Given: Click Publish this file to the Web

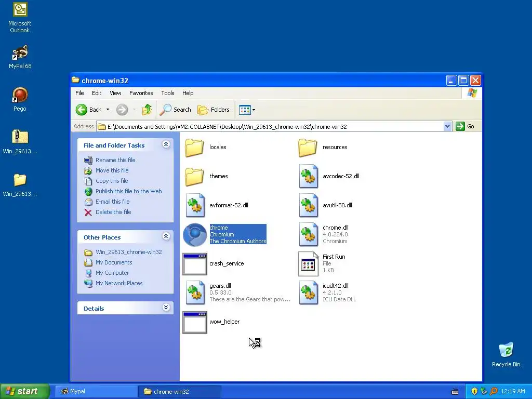Looking at the screenshot, I should click(129, 191).
